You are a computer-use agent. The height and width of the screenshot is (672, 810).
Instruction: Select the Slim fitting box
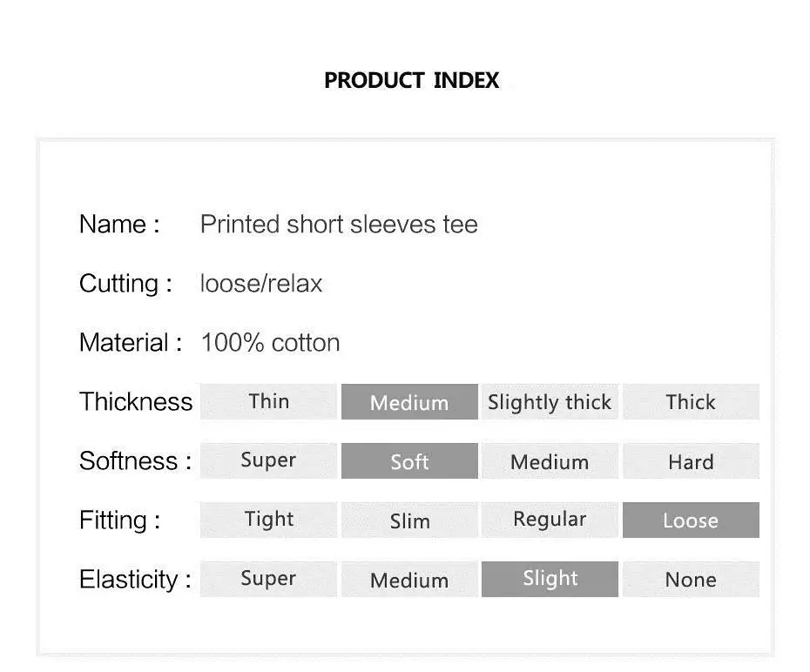point(409,520)
